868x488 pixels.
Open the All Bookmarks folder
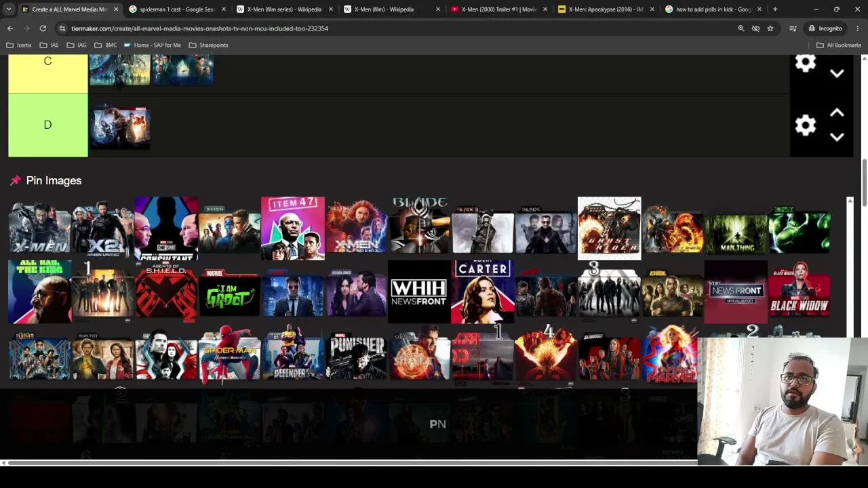click(x=839, y=45)
